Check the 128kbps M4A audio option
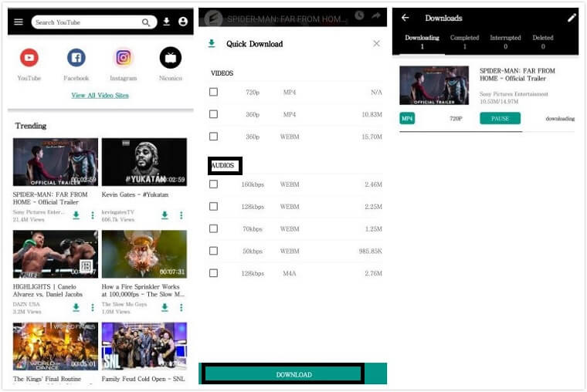Screen dimensions: 587x392 point(213,273)
